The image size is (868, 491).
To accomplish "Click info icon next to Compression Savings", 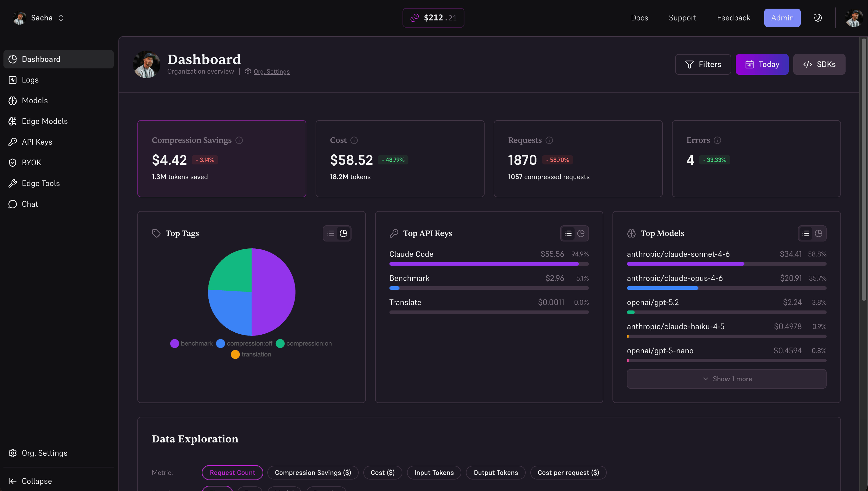I will coord(239,140).
